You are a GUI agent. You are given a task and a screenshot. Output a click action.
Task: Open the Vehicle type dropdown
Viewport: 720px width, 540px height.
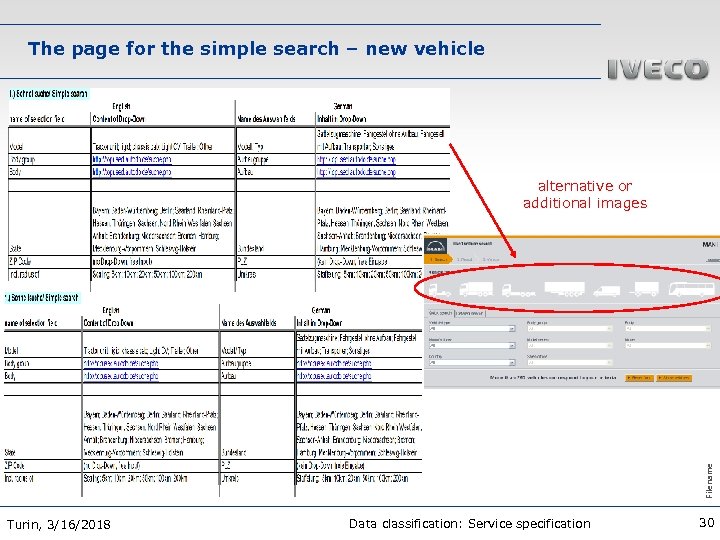472,329
